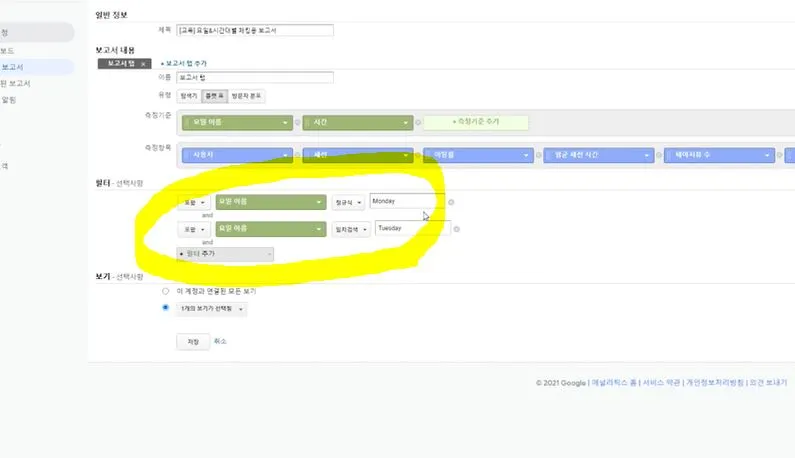Remove the 세션 metric using its circle icon

[x=418, y=155]
